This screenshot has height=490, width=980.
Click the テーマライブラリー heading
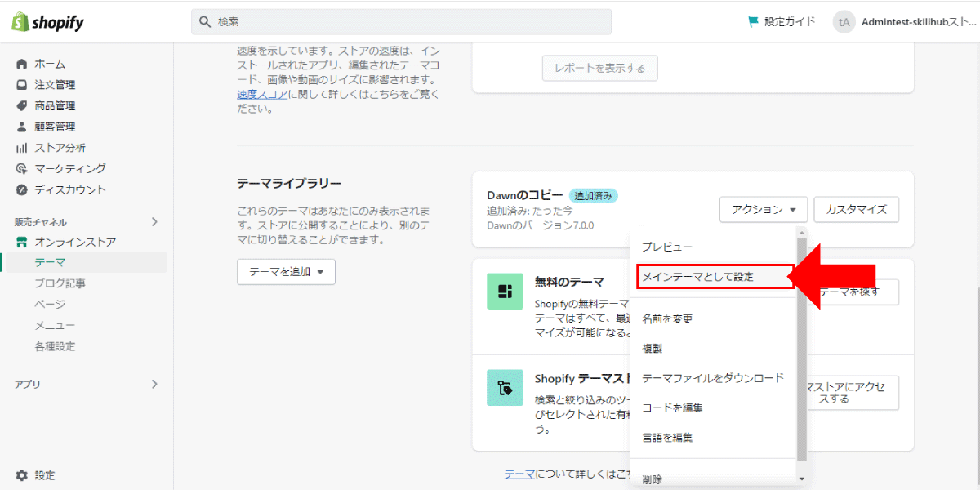click(289, 184)
